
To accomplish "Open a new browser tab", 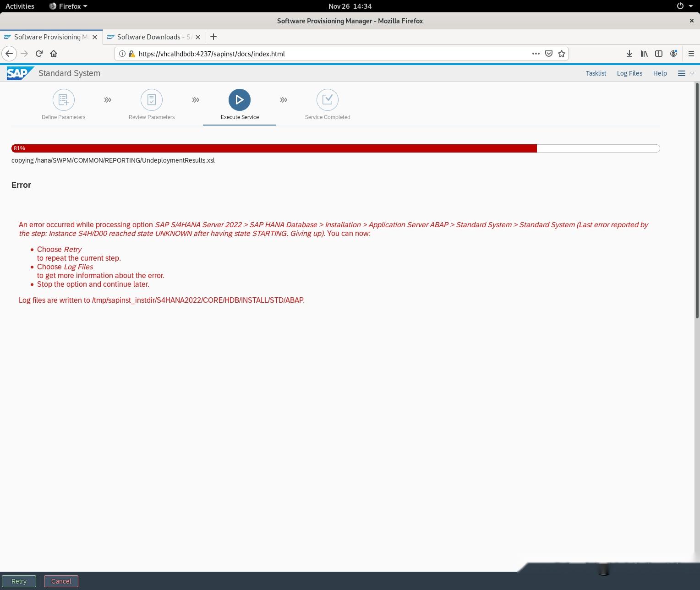I will click(x=213, y=37).
